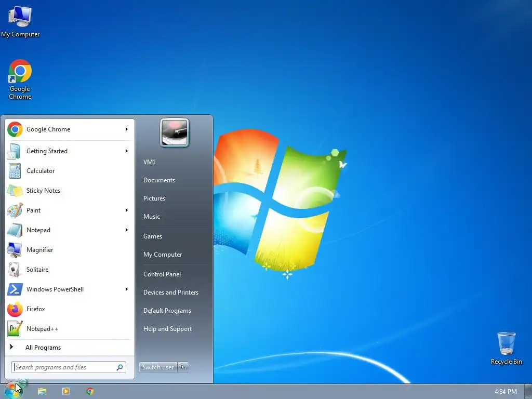Open Games from Start menu
The image size is (532, 399).
(x=153, y=236)
